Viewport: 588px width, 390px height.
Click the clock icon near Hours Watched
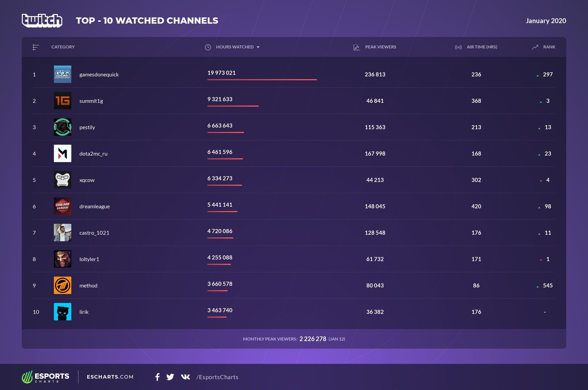coord(208,47)
